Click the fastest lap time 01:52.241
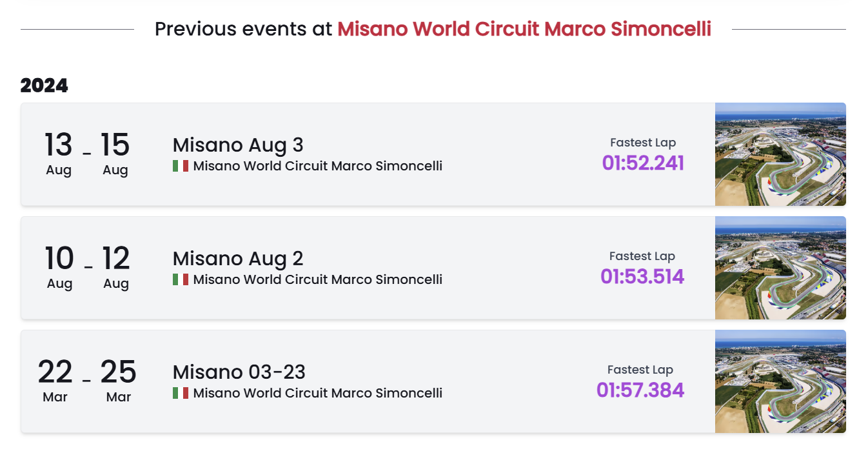 point(643,163)
